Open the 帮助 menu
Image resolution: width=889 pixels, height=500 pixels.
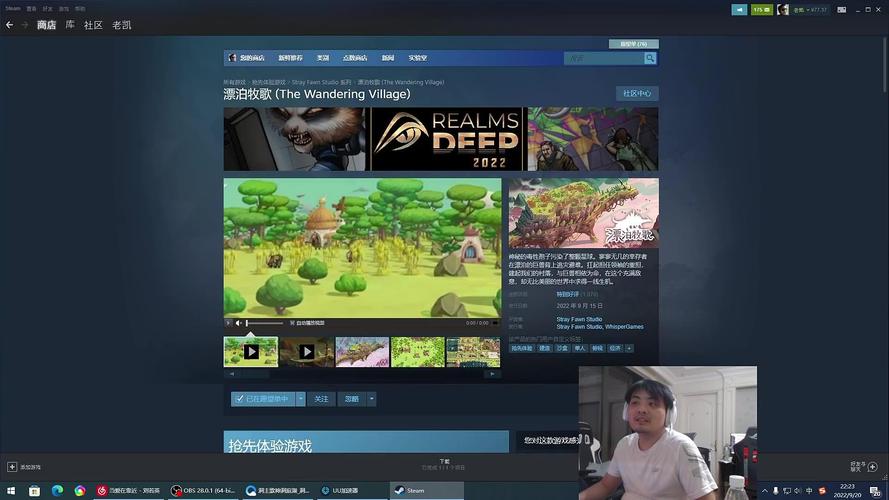click(x=81, y=9)
